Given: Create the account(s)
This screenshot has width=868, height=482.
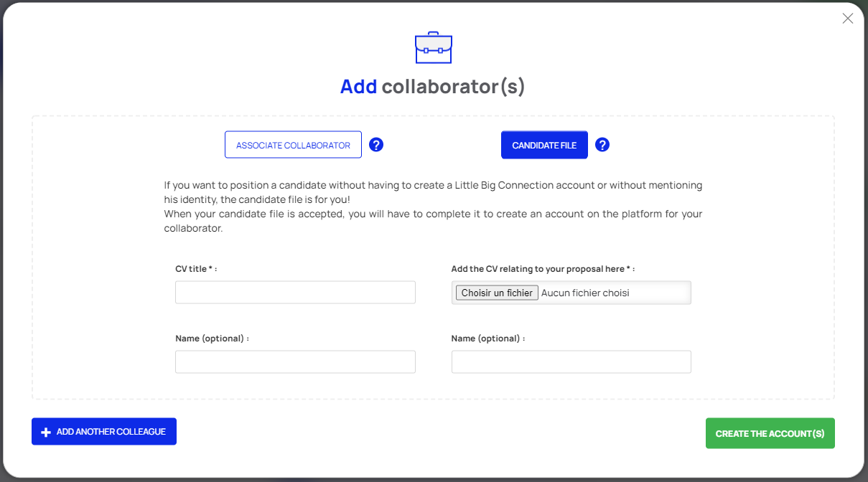Looking at the screenshot, I should 770,433.
